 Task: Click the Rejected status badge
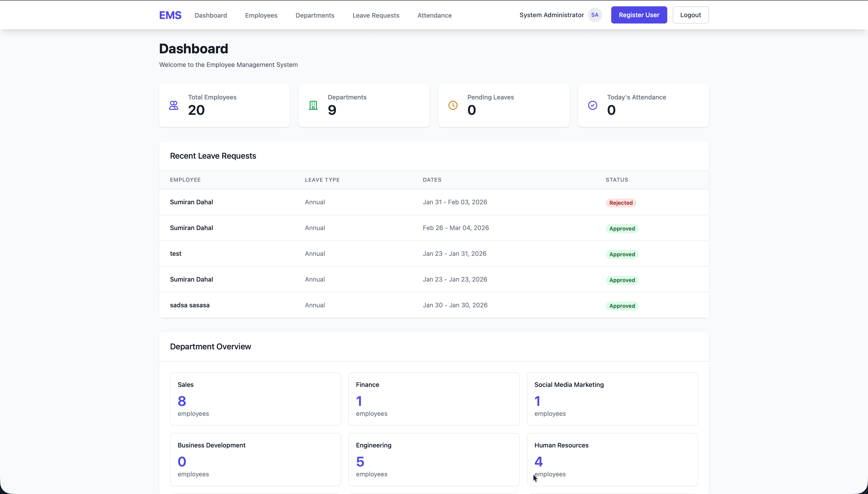(620, 202)
